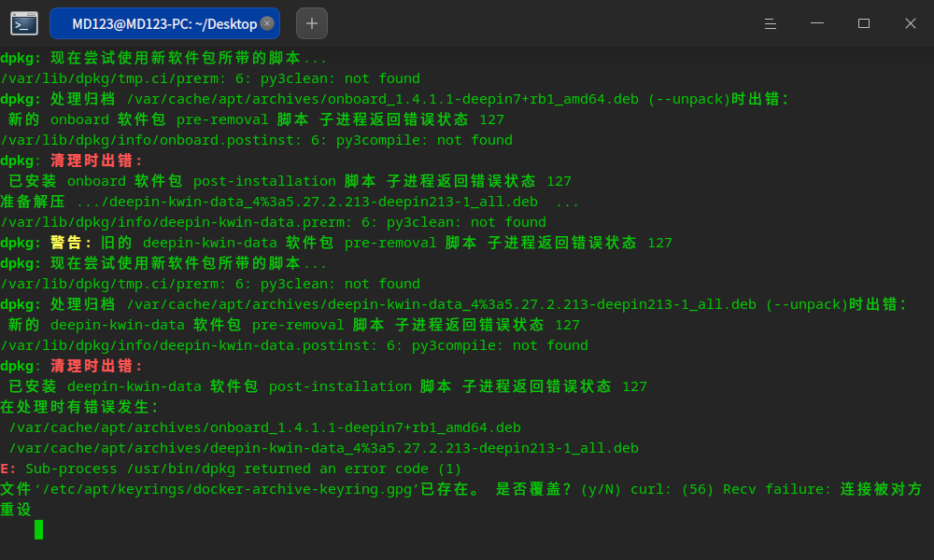Maximize the terminal window

864,24
